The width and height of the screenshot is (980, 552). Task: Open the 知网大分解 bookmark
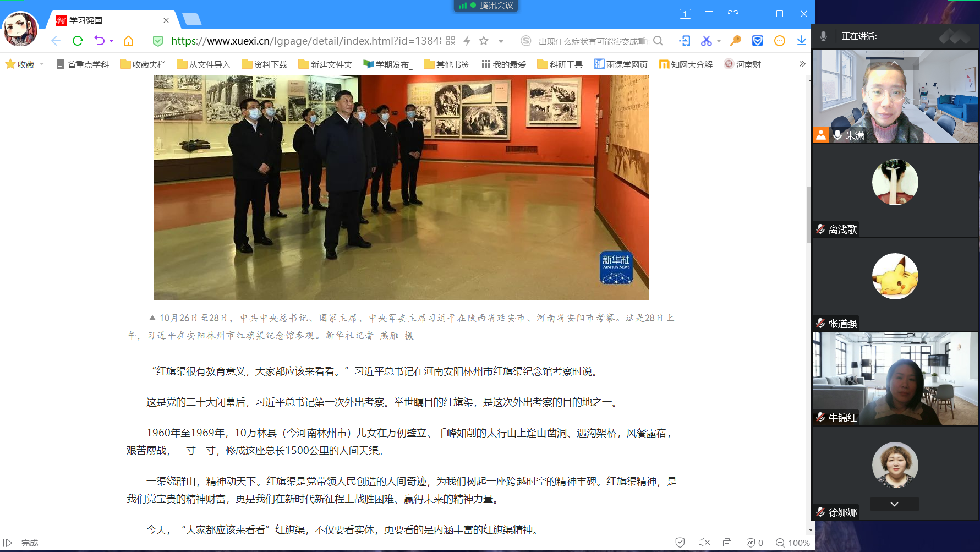[686, 64]
